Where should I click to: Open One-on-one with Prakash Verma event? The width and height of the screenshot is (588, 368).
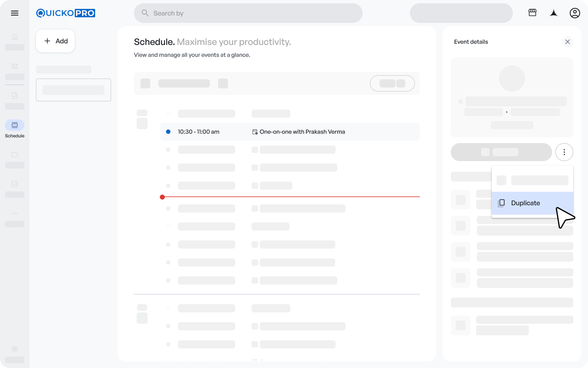(x=302, y=132)
